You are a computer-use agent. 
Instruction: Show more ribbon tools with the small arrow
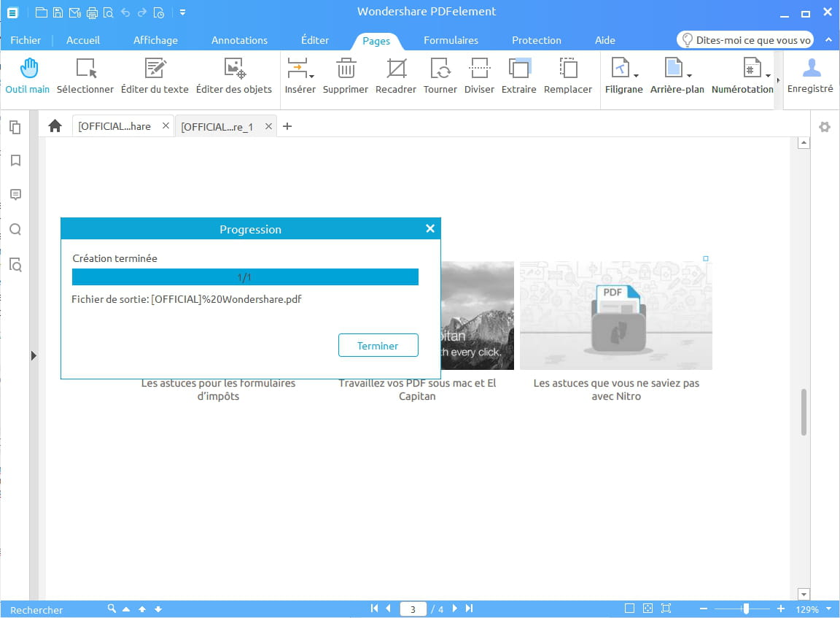click(x=779, y=80)
